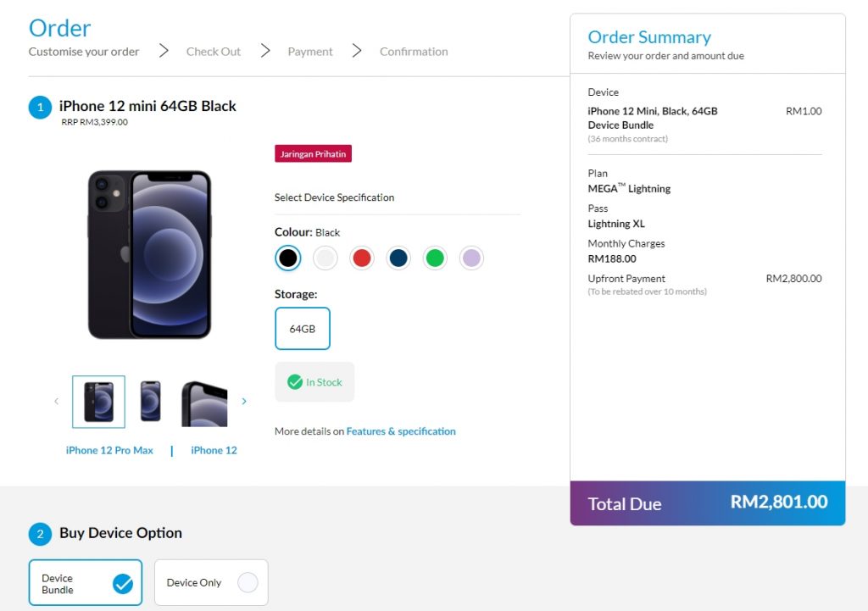The width and height of the screenshot is (868, 611).
Task: Choose the green colour swatch
Action: coord(435,258)
